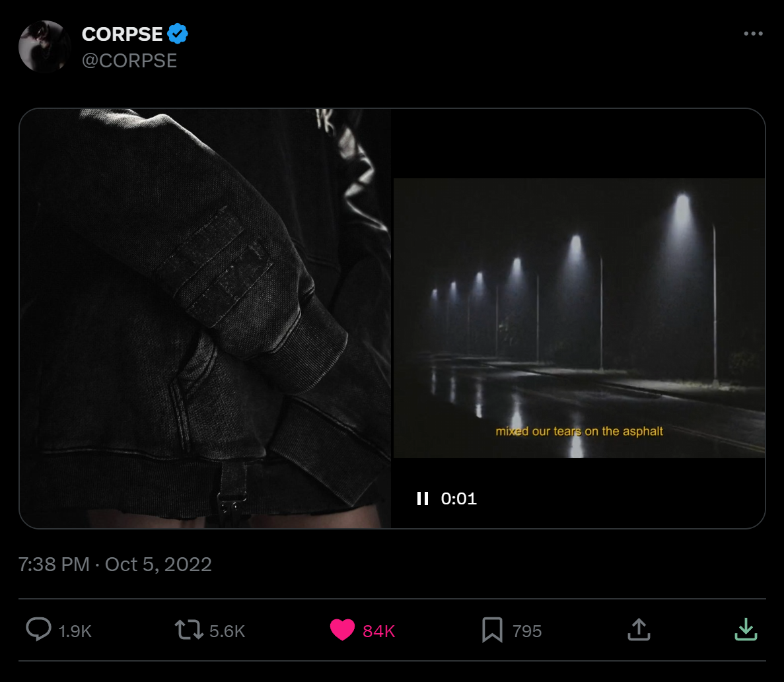Click the 84K likes count

379,632
